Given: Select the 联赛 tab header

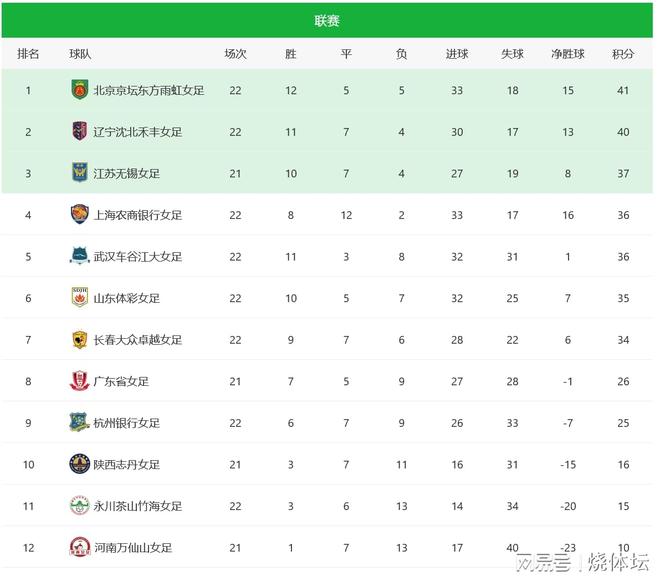Looking at the screenshot, I should click(326, 20).
